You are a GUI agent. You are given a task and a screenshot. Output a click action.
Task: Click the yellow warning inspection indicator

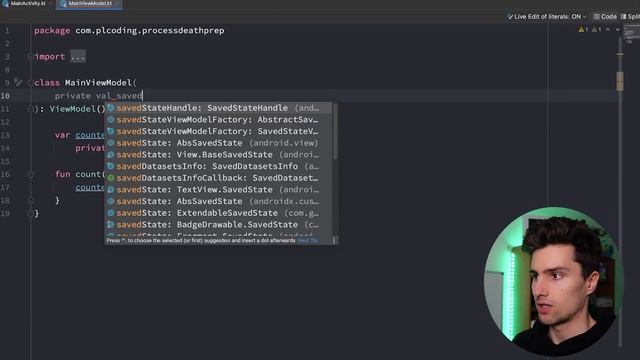point(583,29)
